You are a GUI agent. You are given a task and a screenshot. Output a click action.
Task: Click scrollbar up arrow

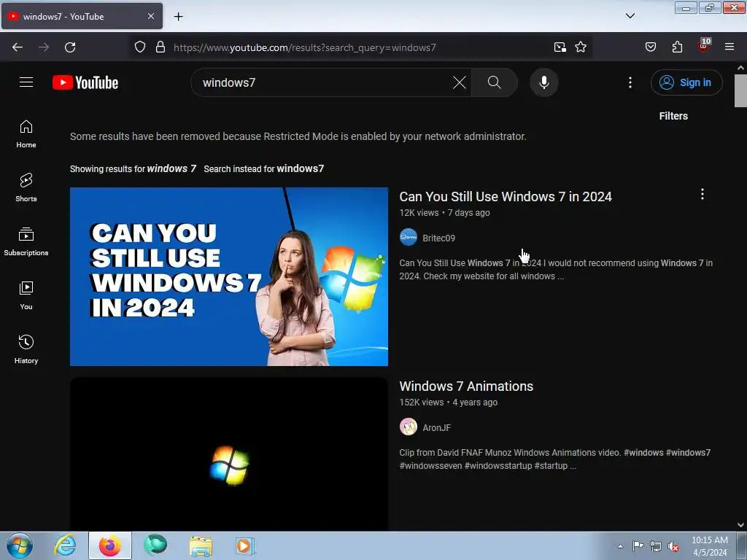(x=741, y=68)
